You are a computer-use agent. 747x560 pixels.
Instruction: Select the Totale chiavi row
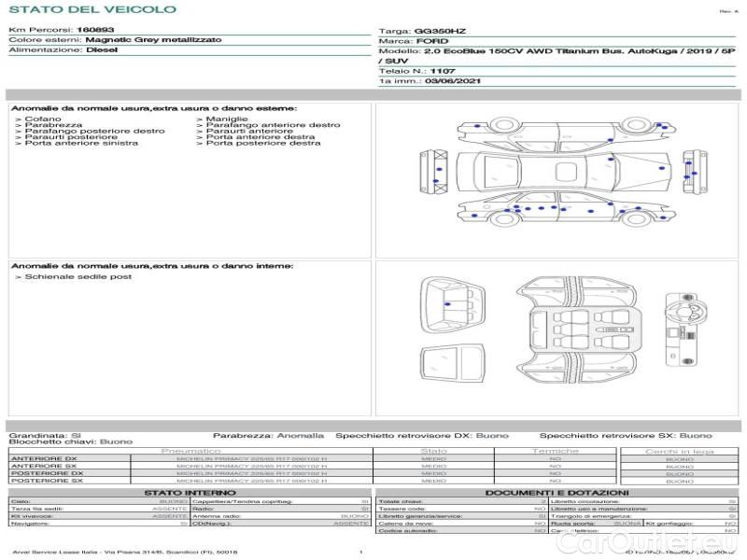(461, 501)
